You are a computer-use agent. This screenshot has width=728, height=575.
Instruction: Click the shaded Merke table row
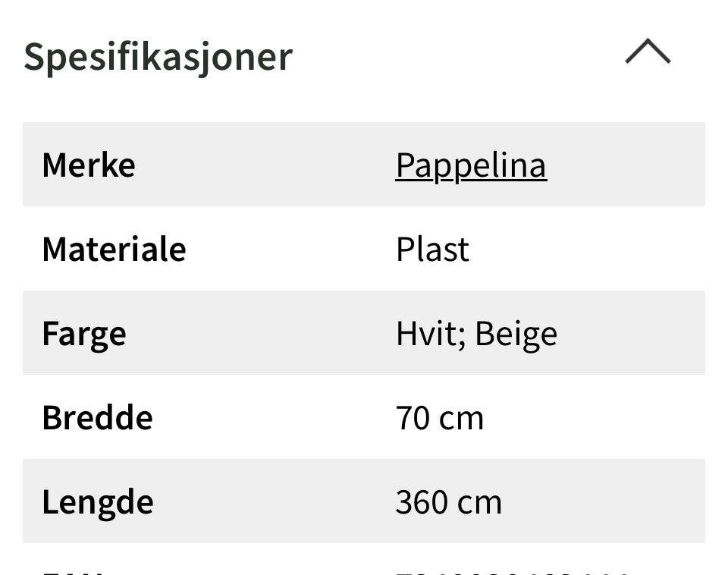point(364,164)
